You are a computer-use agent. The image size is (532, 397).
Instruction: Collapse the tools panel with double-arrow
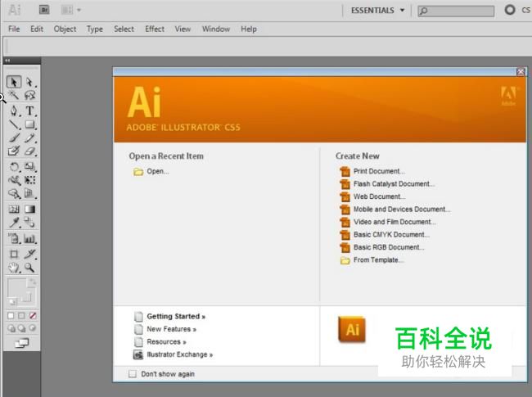click(x=7, y=61)
